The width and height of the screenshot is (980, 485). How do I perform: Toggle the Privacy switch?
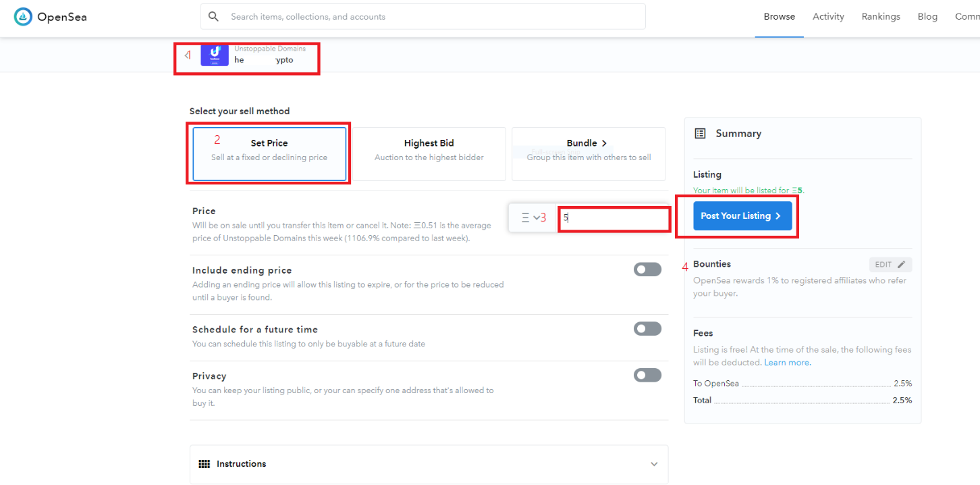(647, 375)
